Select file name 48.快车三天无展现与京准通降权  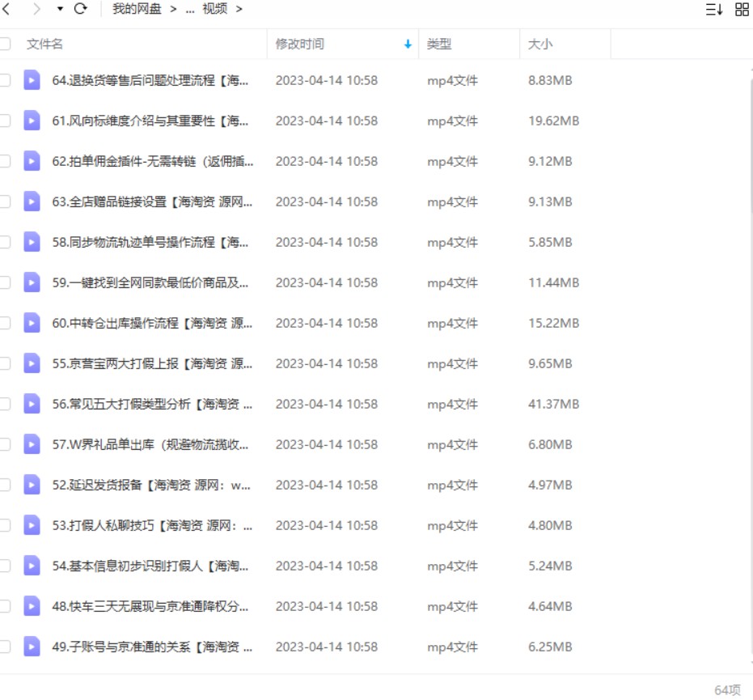click(x=150, y=607)
